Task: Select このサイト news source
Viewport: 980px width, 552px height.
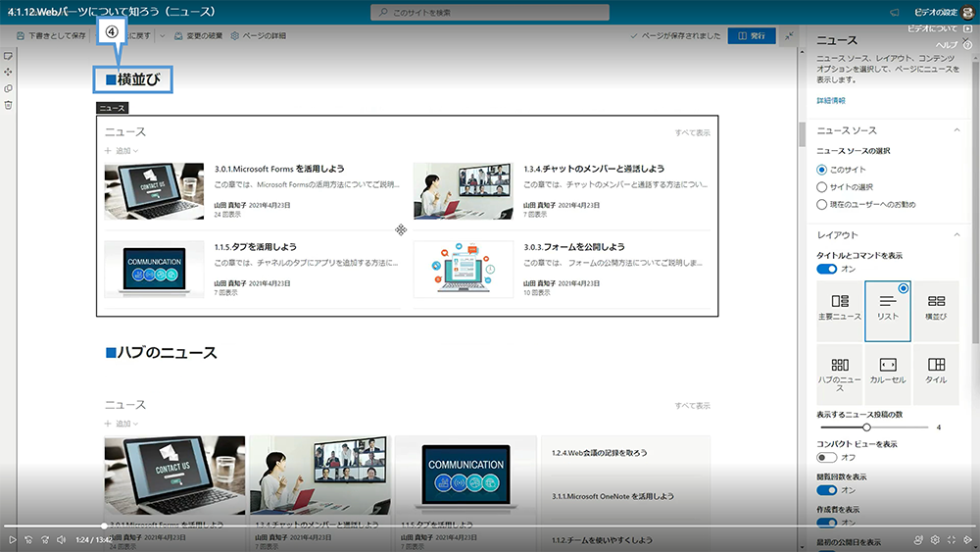Action: 822,170
